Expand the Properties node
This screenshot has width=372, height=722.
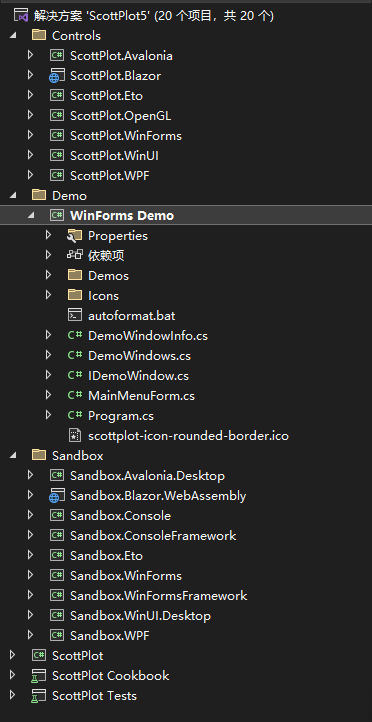(x=48, y=235)
